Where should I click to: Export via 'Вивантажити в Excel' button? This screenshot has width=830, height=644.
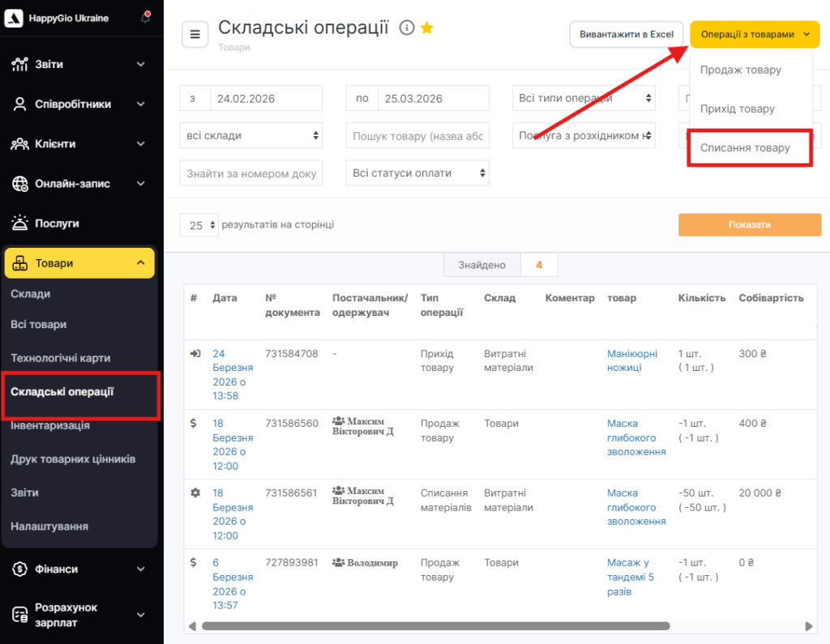(627, 35)
